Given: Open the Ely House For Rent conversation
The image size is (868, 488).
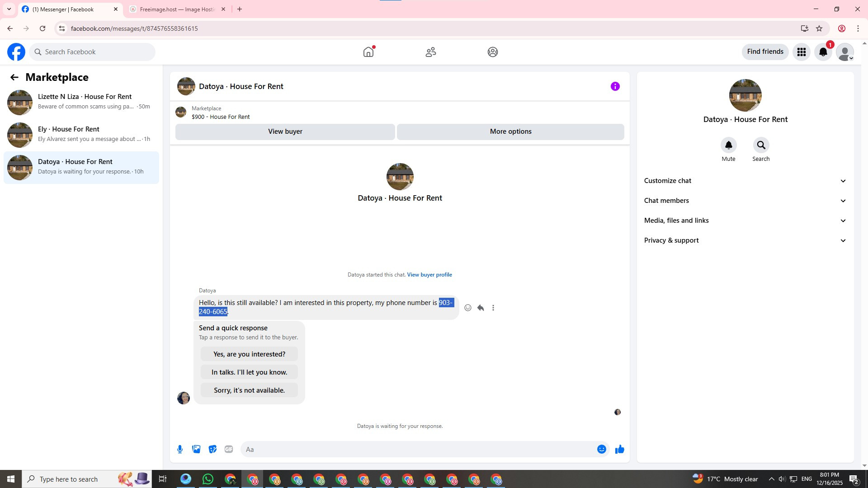Looking at the screenshot, I should pyautogui.click(x=81, y=135).
